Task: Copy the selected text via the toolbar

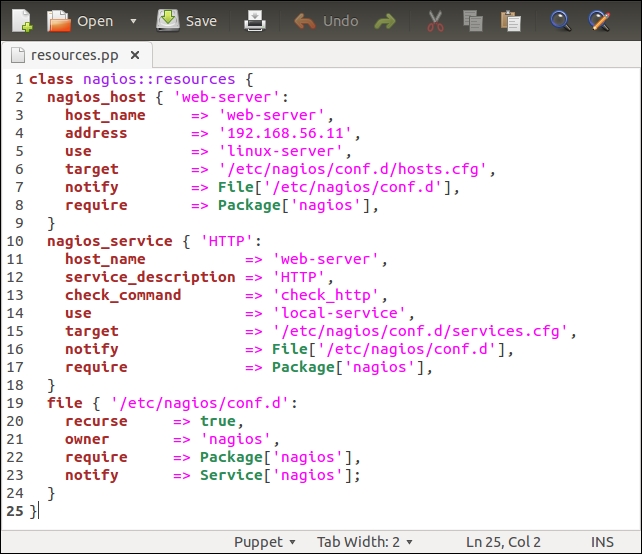Action: tap(473, 21)
